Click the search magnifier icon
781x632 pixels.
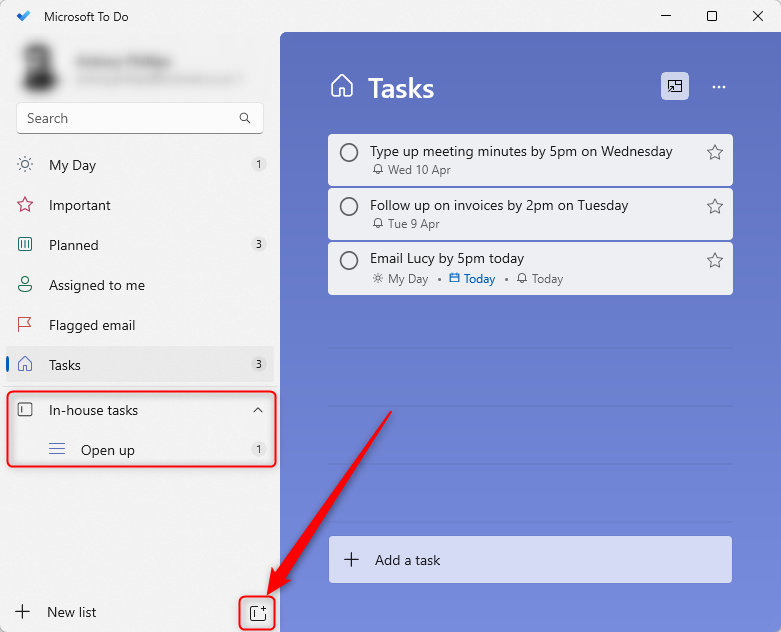(x=245, y=118)
